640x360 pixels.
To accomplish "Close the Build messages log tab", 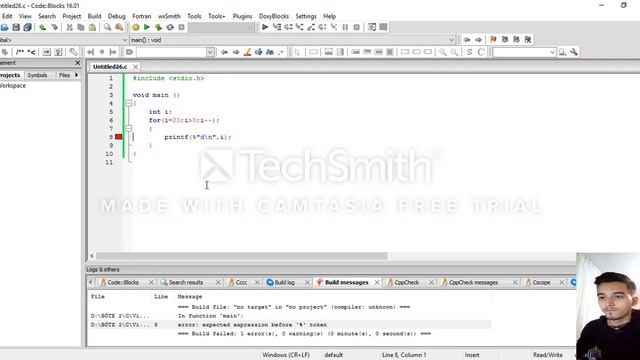I will tap(377, 282).
